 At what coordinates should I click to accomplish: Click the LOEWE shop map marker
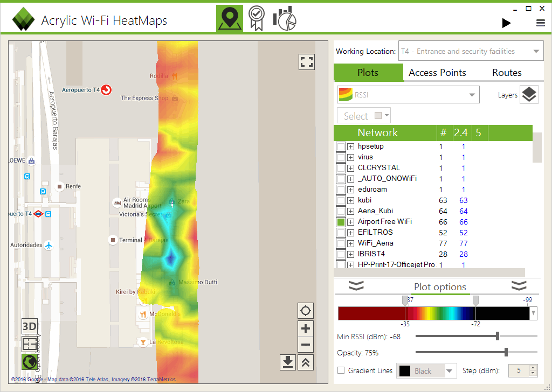click(32, 161)
